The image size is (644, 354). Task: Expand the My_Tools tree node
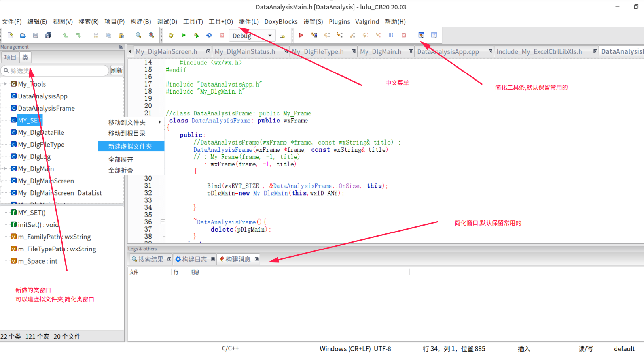click(x=5, y=84)
